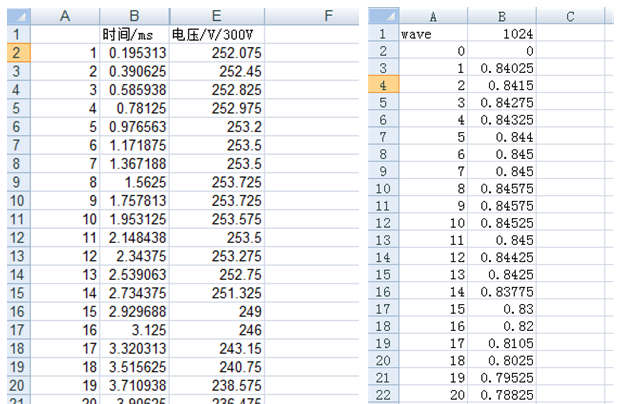Click cell with value 0.844
622x404 pixels.
click(502, 137)
